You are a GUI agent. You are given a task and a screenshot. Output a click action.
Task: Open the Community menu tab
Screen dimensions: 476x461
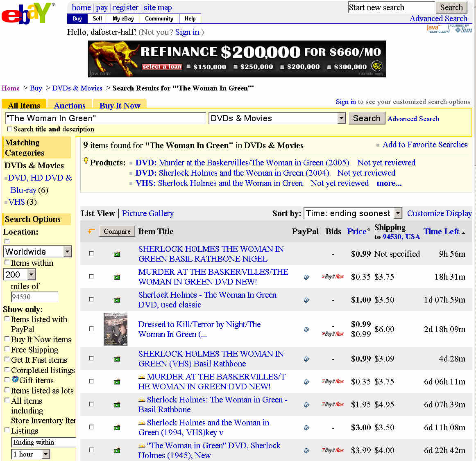pyautogui.click(x=159, y=18)
